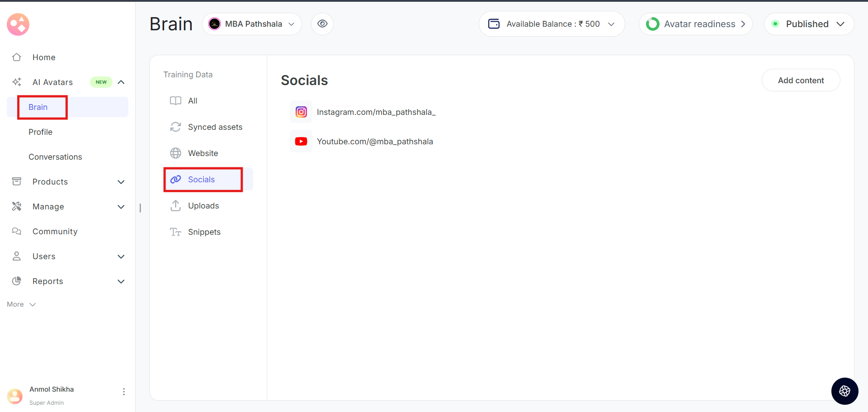Select Synced assets in Training Data
Screen dimensions: 868x412
[215, 127]
